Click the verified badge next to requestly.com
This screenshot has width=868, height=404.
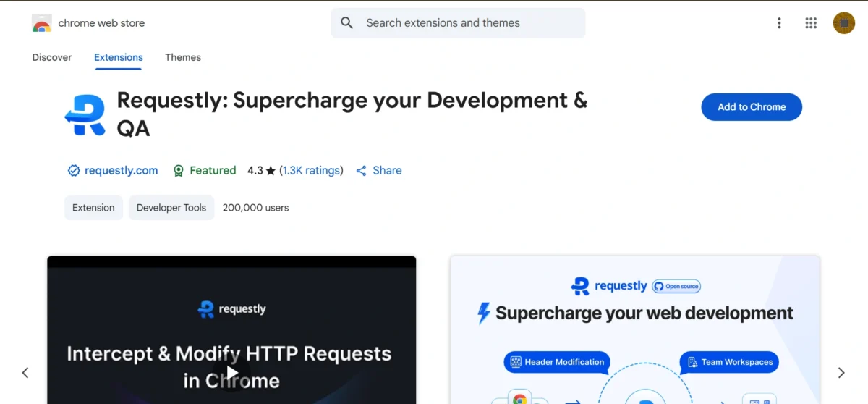coord(73,171)
